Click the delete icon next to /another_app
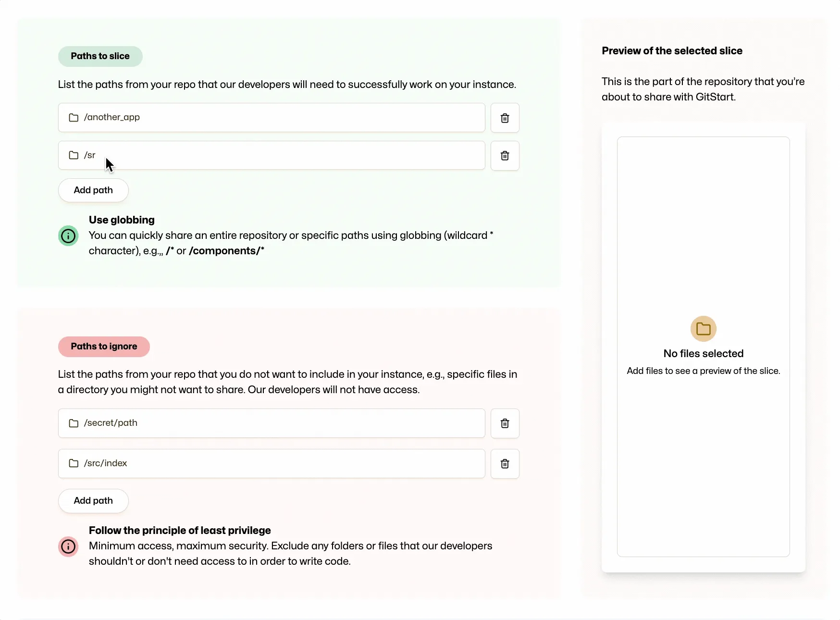 pyautogui.click(x=505, y=118)
